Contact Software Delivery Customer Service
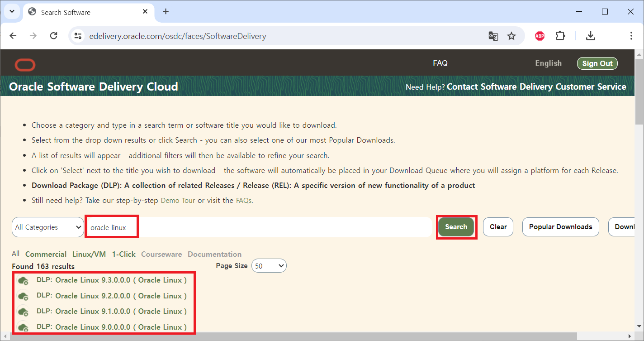Image resolution: width=644 pixels, height=341 pixels. 536,86
